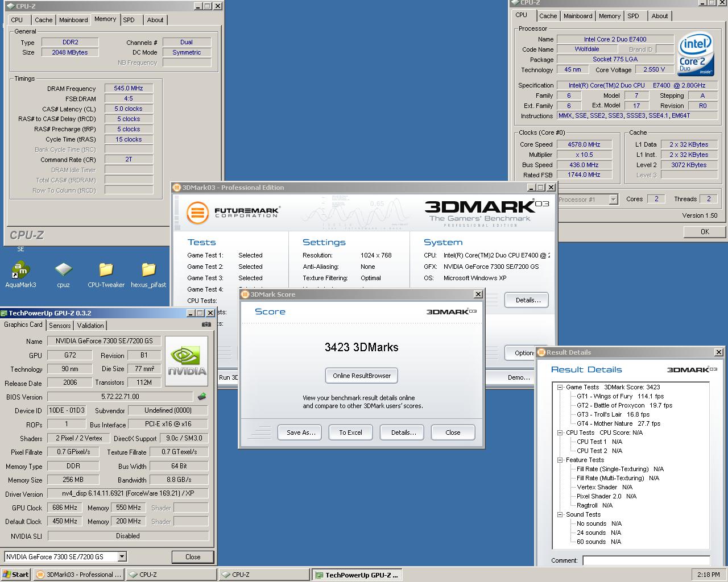Screen dimensions: 728x582
Task: Click the GPU-Z Close button
Action: [x=193, y=557]
